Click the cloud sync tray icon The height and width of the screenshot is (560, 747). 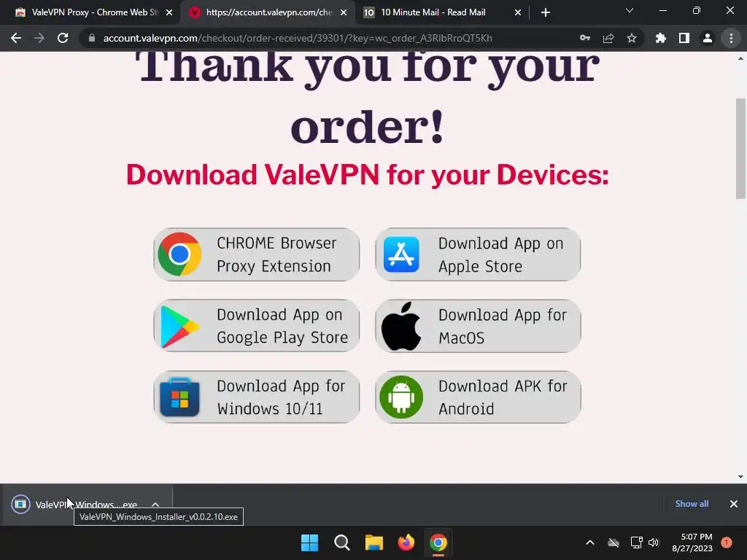point(613,542)
